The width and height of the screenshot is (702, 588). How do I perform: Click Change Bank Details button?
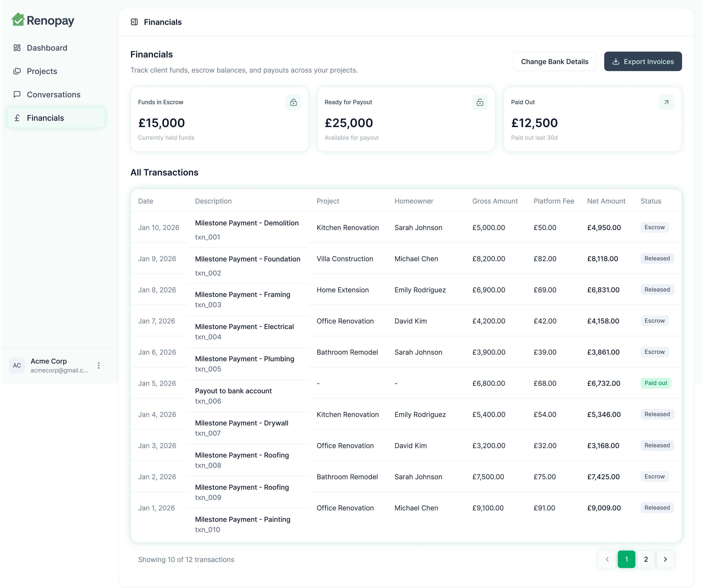555,62
